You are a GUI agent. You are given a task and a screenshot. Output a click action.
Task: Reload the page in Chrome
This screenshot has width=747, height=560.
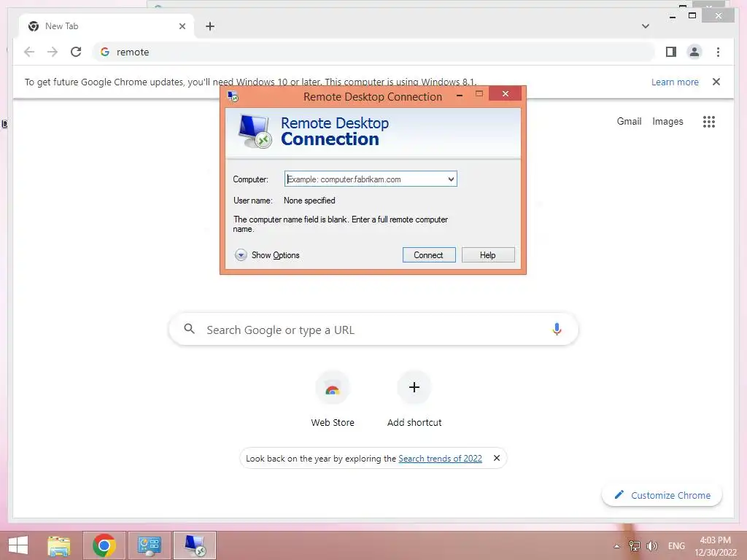[x=76, y=52]
